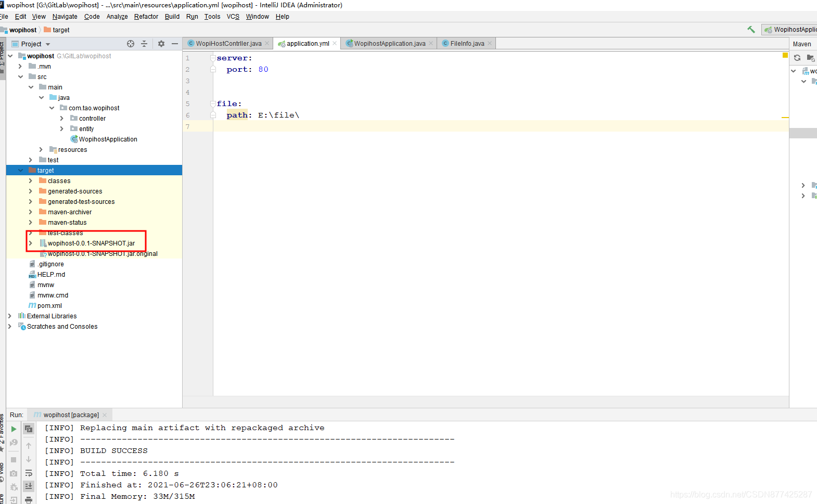Image resolution: width=817 pixels, height=504 pixels.
Task: Open the Maven tool window header
Action: [802, 44]
